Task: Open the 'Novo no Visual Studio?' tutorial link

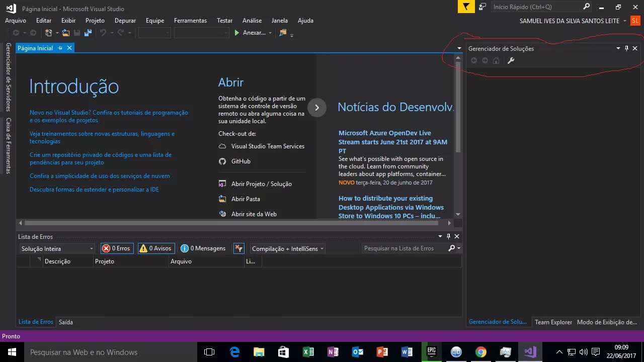Action: [x=109, y=117]
